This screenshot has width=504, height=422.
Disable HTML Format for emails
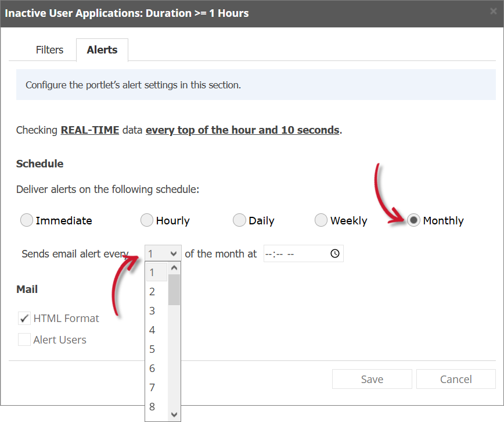coord(23,318)
